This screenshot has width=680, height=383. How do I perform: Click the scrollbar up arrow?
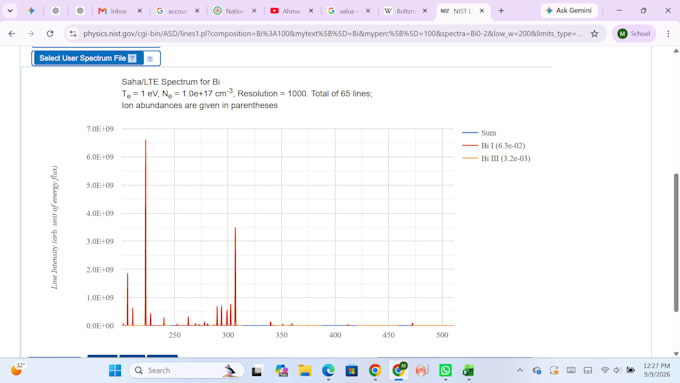coord(676,51)
